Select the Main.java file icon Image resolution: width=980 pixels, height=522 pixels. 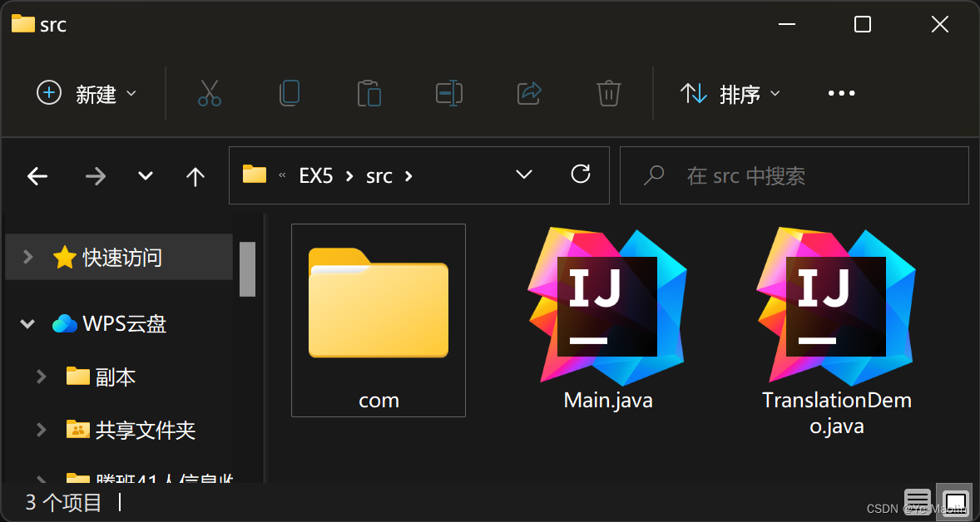607,306
